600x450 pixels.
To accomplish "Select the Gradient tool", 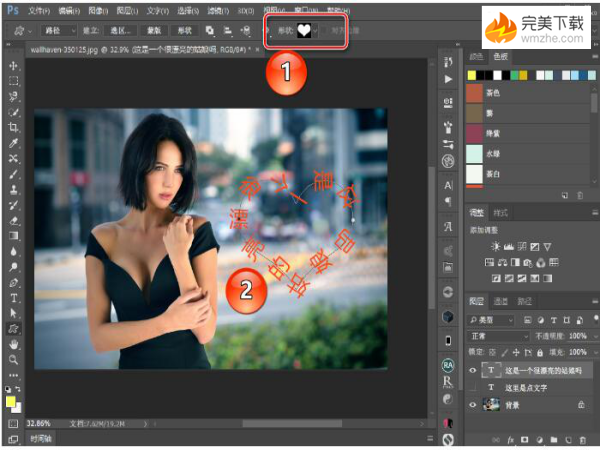I will [x=13, y=236].
